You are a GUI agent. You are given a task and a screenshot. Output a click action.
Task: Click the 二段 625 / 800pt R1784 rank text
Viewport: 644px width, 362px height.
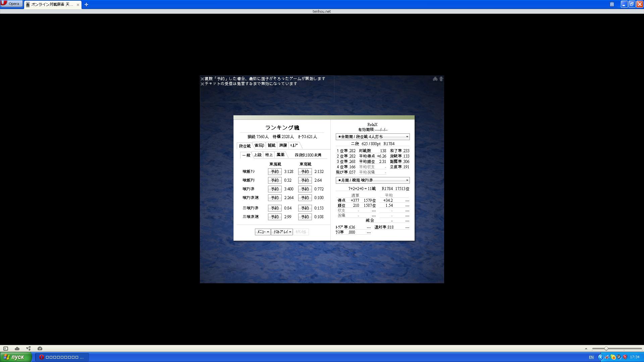point(373,144)
